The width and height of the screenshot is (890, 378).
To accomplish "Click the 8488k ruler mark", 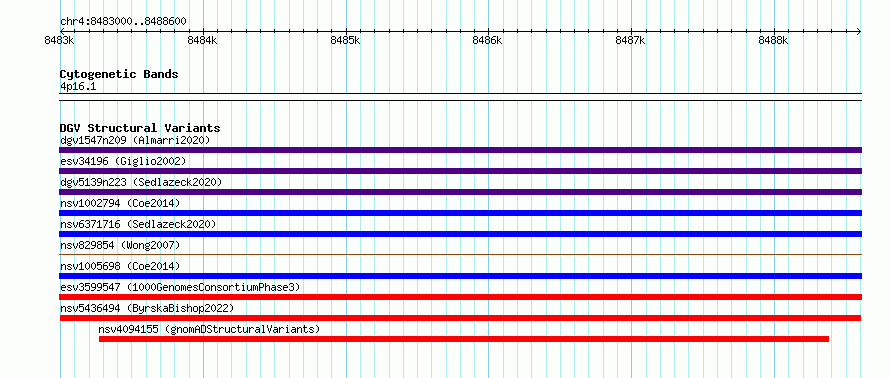I will point(774,41).
